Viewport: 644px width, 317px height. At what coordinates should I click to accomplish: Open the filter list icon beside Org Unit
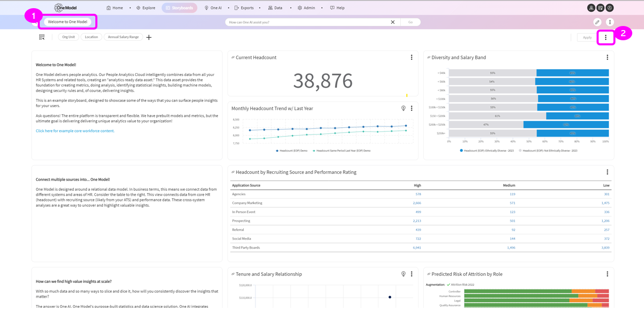tap(42, 37)
